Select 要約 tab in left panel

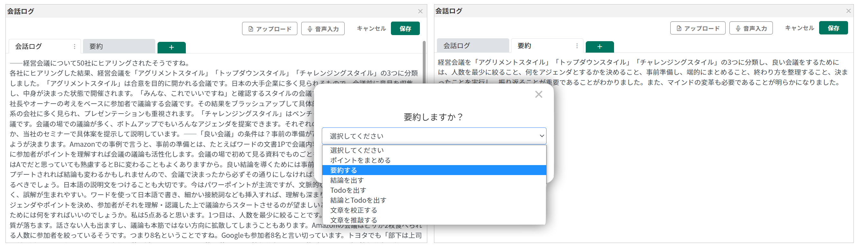coord(119,46)
